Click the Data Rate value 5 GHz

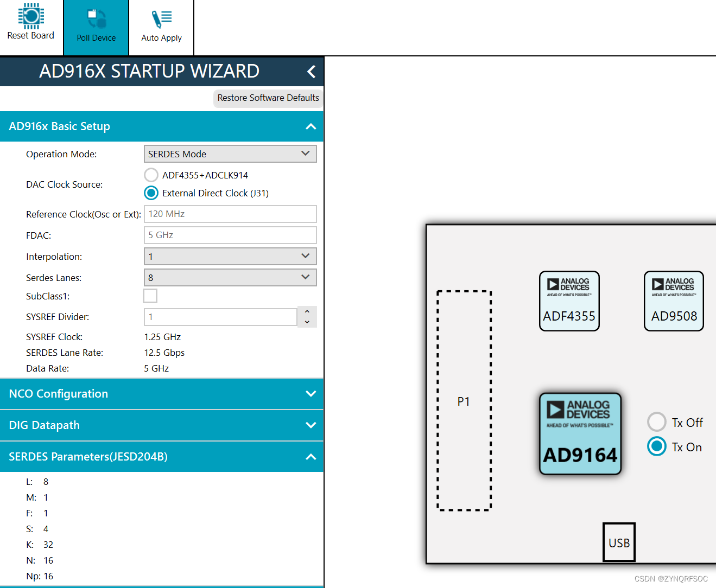[x=156, y=368]
